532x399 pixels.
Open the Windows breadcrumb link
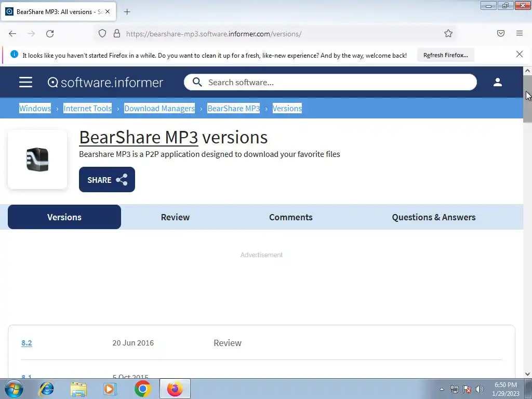[x=35, y=108]
